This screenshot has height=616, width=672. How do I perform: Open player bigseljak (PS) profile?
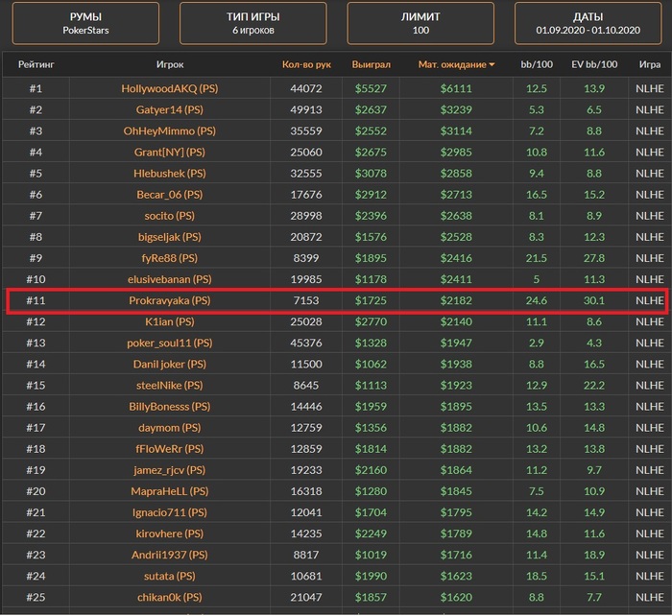tap(170, 237)
